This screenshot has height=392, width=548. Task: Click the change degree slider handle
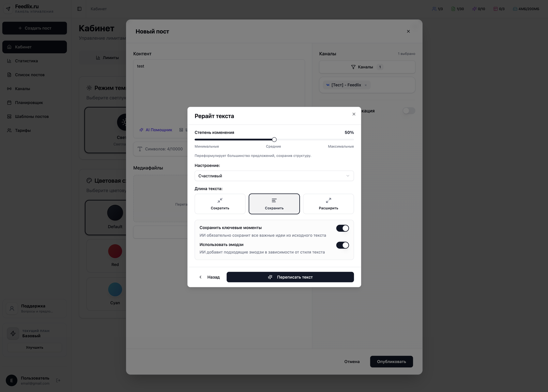click(x=274, y=139)
